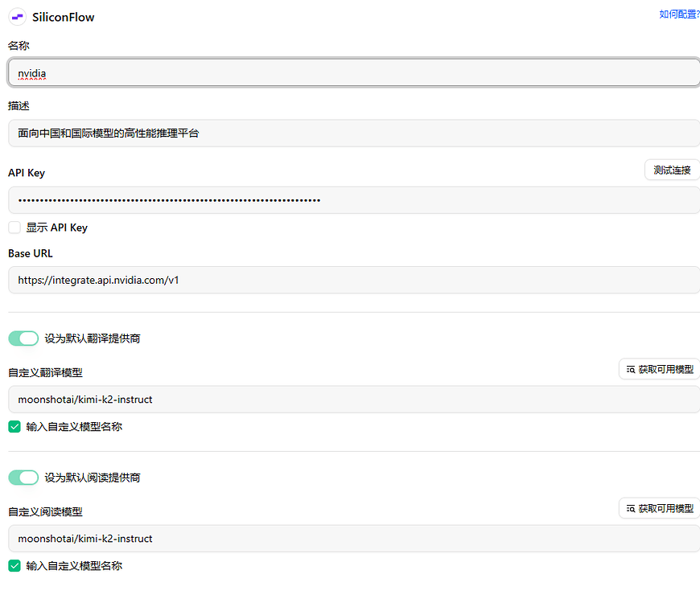Click the search-list icon in translation 获取可用模型 button
This screenshot has width=700, height=603.
(630, 370)
